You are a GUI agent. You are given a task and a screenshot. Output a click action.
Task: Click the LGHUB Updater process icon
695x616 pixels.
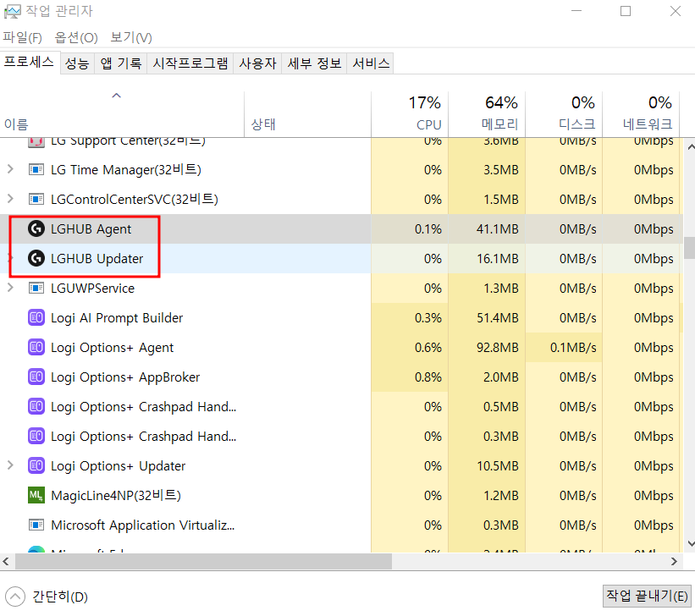pos(36,258)
